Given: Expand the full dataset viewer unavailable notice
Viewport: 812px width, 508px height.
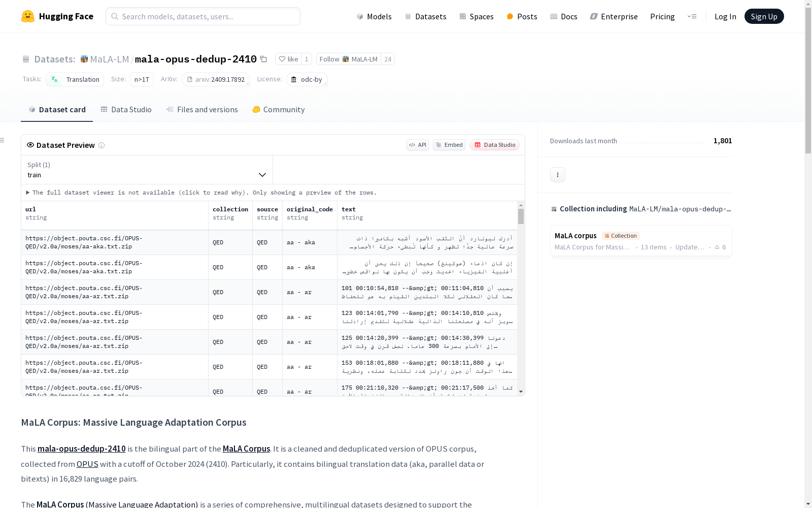Looking at the screenshot, I should 202,193.
